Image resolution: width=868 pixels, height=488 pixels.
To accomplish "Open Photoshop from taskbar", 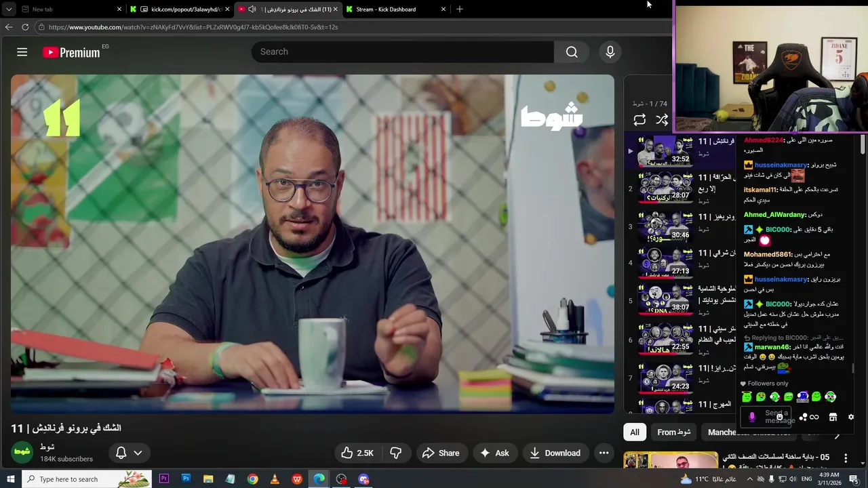I will click(186, 479).
